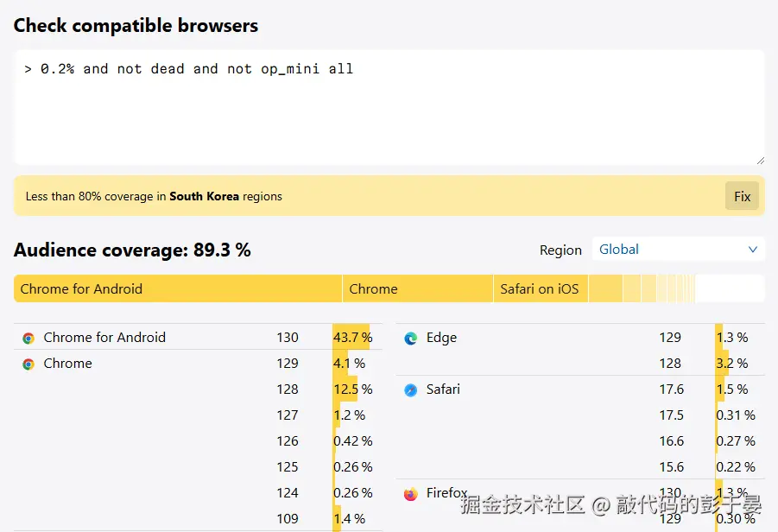Click Chrome version 109 cell

(x=288, y=518)
